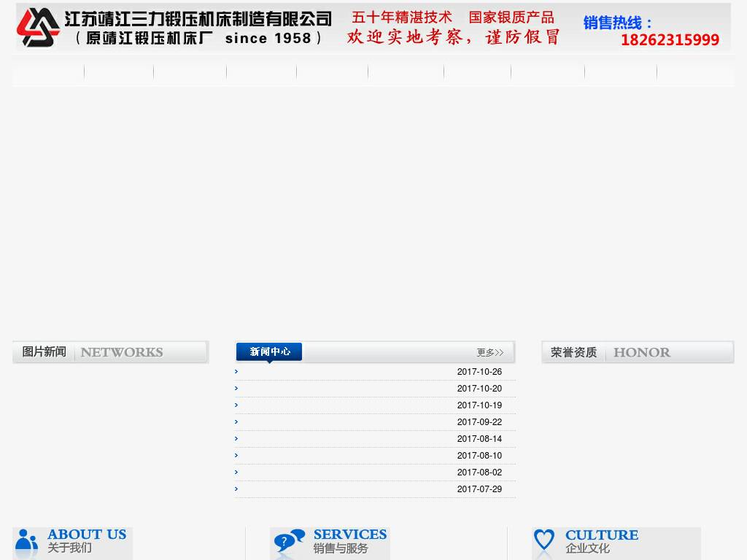Open the ABOUT US 关于我们 link
Image resolution: width=747 pixels, height=560 pixels.
88,541
